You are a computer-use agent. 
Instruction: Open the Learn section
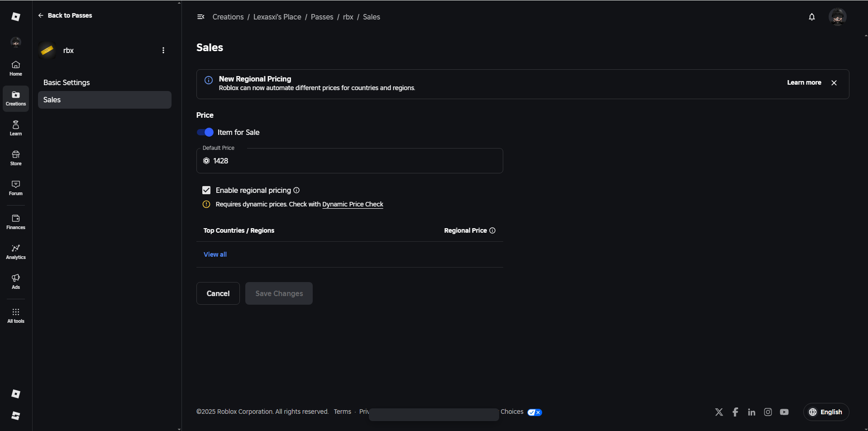tap(16, 128)
